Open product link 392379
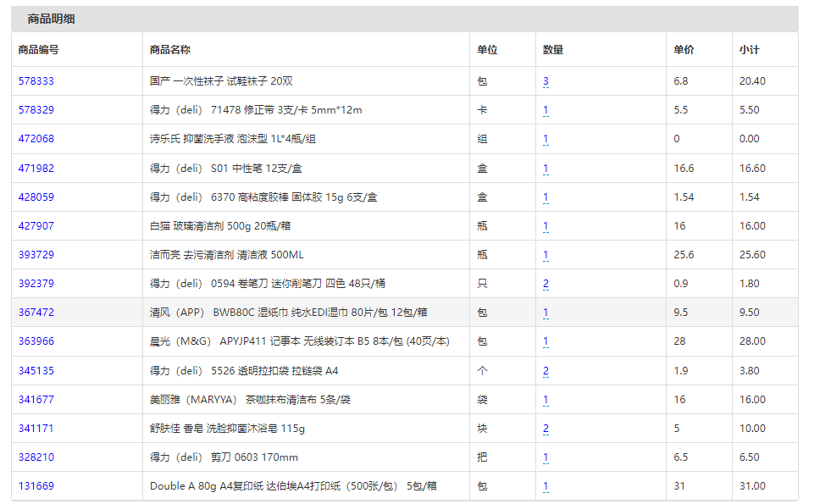Screen dimensions: 820x504 [x=36, y=284]
